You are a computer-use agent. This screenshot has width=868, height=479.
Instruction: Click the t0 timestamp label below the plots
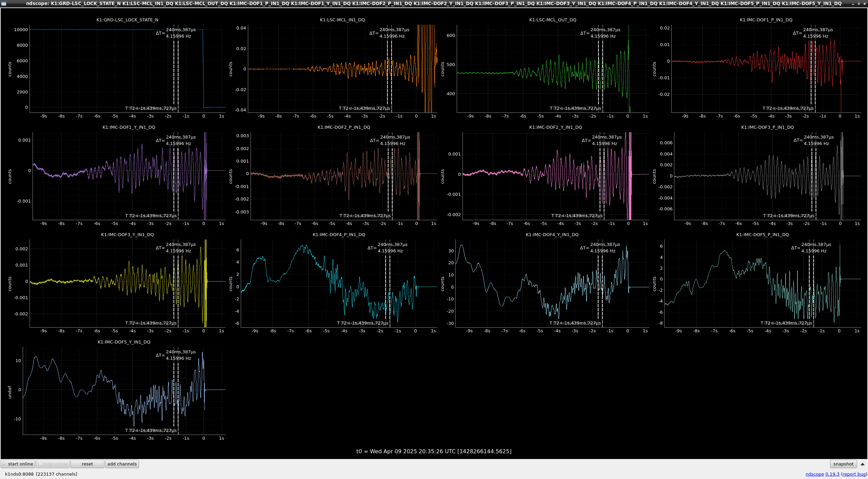point(434,451)
